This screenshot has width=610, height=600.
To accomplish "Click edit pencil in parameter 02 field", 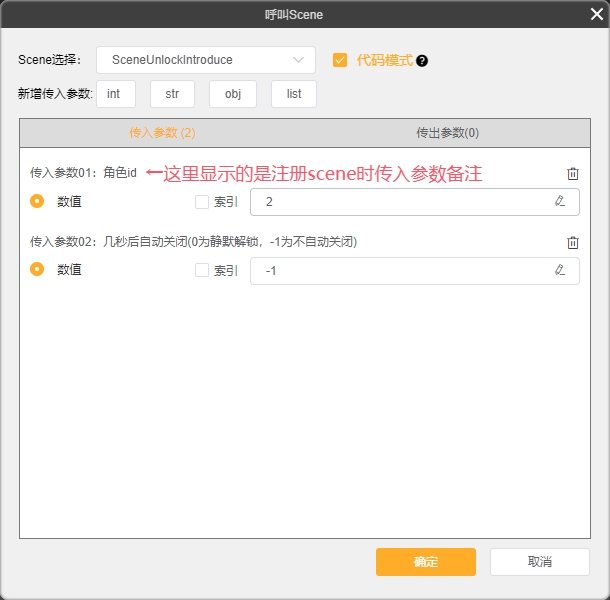I will click(559, 270).
